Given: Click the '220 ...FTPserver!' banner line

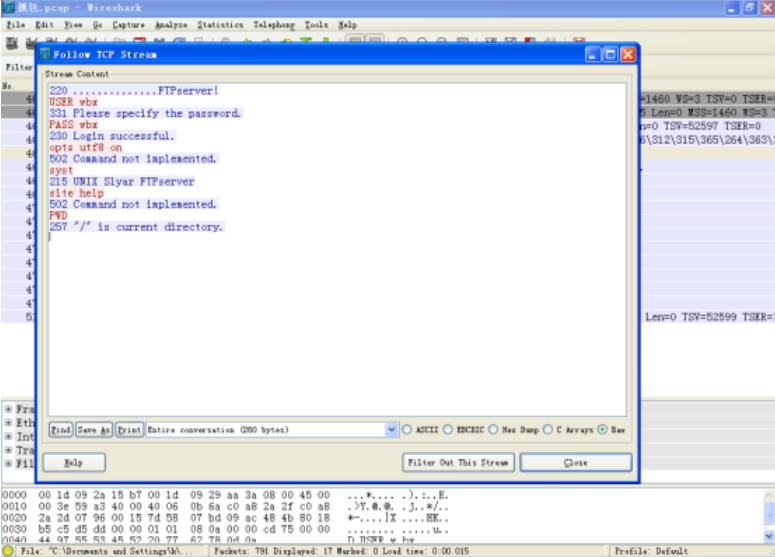Looking at the screenshot, I should [x=133, y=90].
